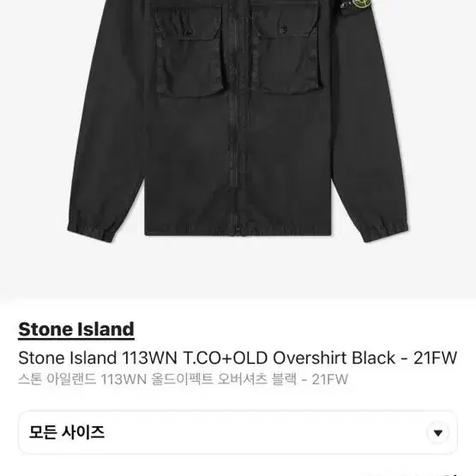The height and width of the screenshot is (476, 476).
Task: Open the underlined Stone Island brand link
Action: (76, 329)
